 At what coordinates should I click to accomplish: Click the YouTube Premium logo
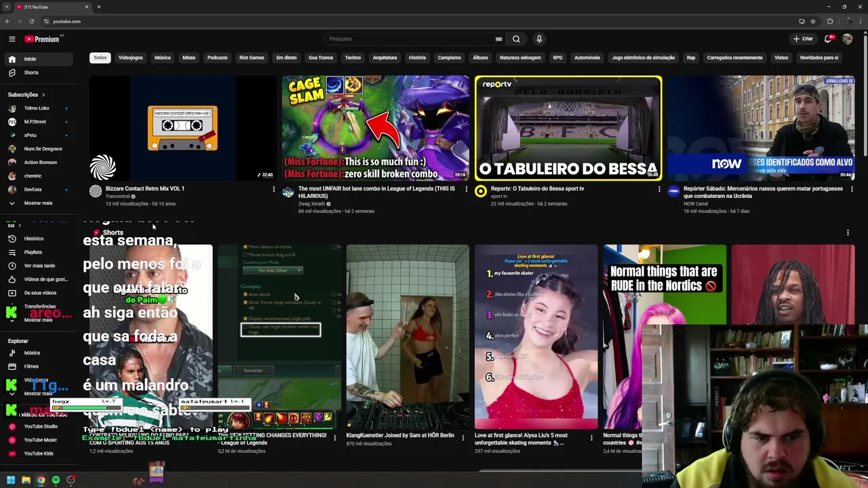tap(43, 39)
